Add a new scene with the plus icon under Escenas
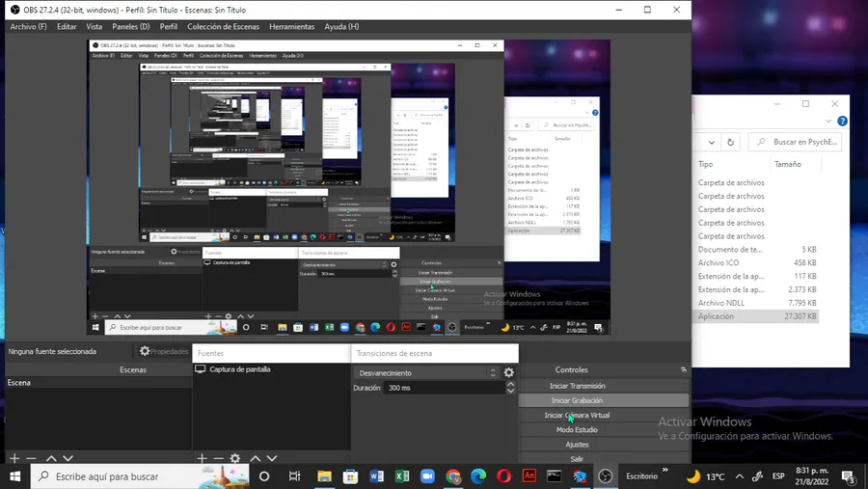The width and height of the screenshot is (868, 489). pyautogui.click(x=14, y=458)
